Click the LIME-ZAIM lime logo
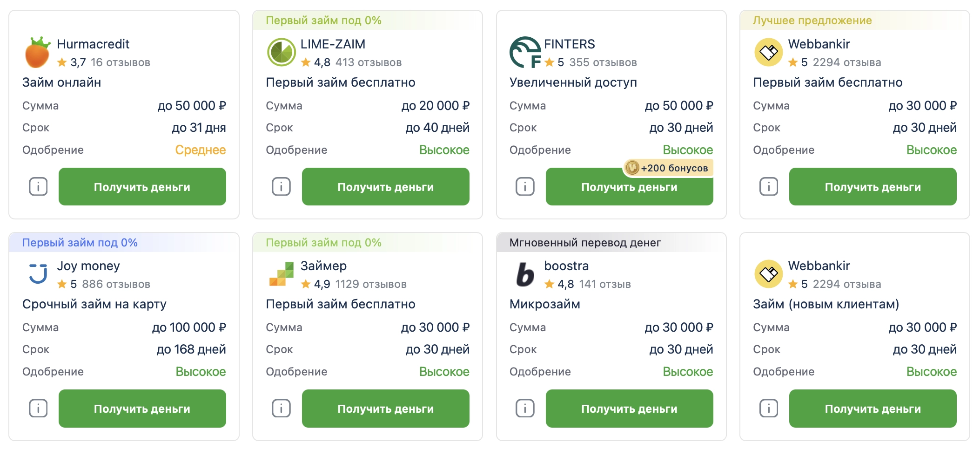 (x=281, y=52)
